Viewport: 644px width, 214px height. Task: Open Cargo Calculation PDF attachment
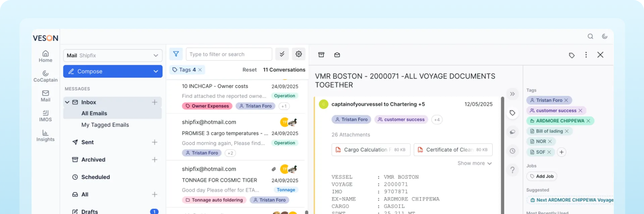tap(371, 150)
